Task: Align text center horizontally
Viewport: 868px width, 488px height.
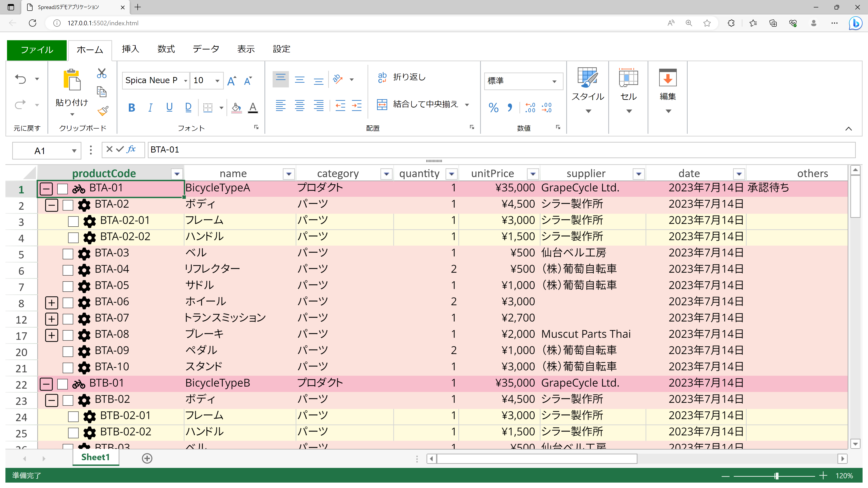Action: click(300, 106)
